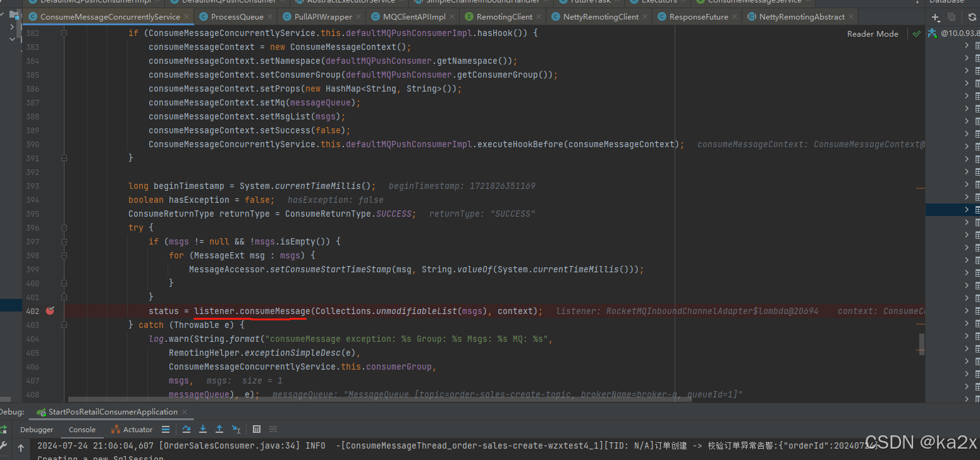Click Step Out debug icon
Viewport: 980px width, 460px height.
(x=219, y=429)
